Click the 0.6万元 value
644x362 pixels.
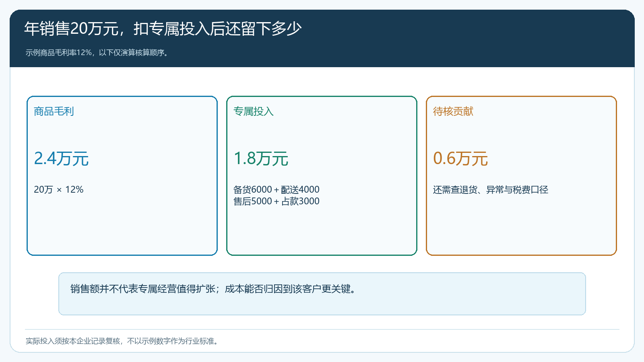[x=460, y=158]
